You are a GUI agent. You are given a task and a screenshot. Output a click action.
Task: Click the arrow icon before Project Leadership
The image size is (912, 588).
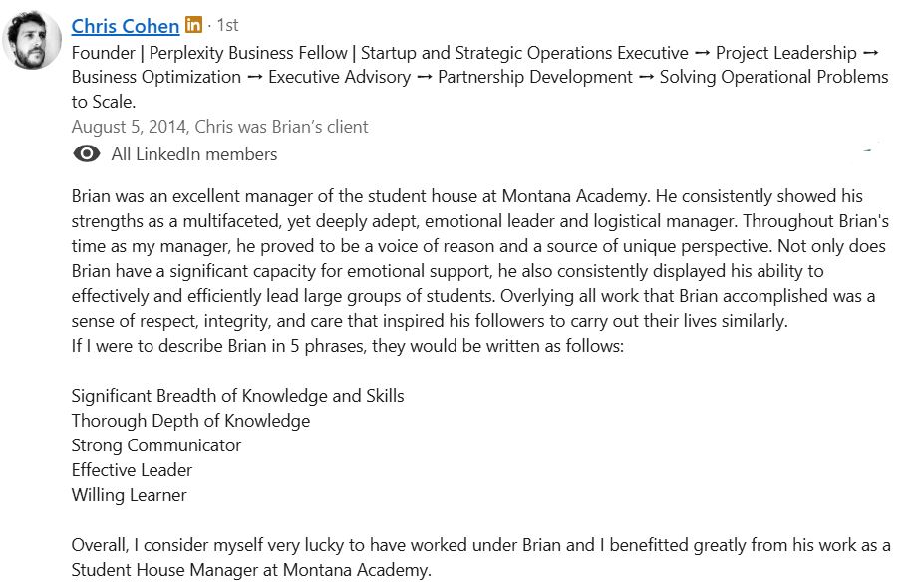tap(702, 53)
